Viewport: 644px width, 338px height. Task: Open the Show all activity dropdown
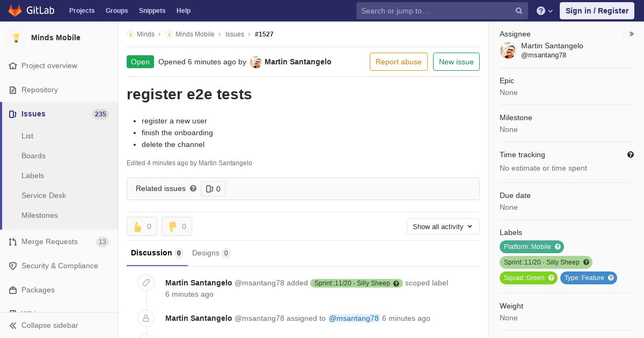[x=443, y=226]
